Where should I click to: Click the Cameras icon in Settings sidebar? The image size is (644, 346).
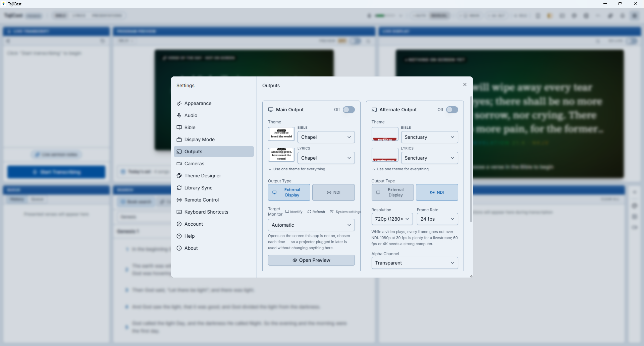pos(179,164)
